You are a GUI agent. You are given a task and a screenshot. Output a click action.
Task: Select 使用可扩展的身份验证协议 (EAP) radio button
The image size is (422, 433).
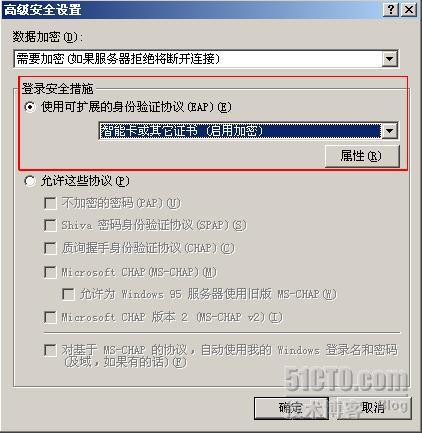(x=30, y=107)
